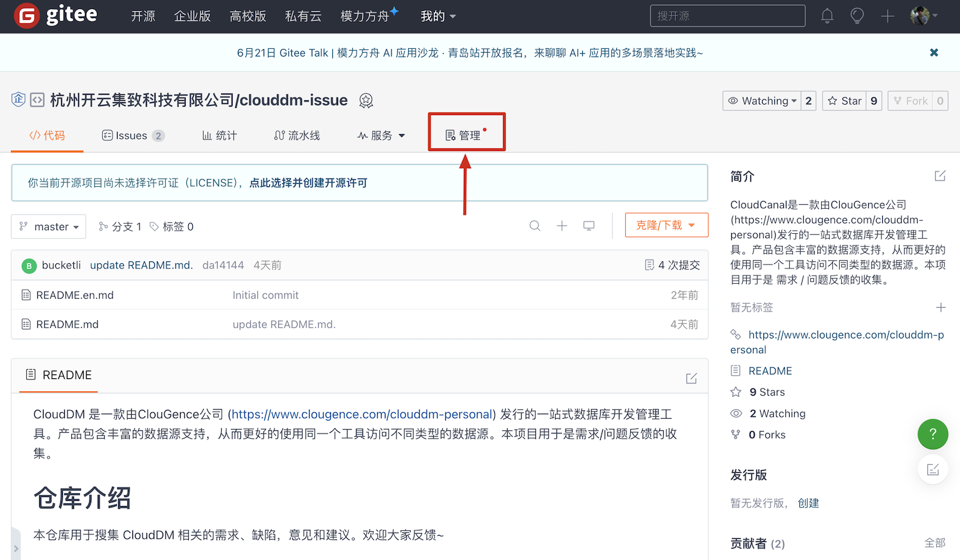960x560 pixels.
Task: Click the green help question mark button
Action: pyautogui.click(x=932, y=434)
